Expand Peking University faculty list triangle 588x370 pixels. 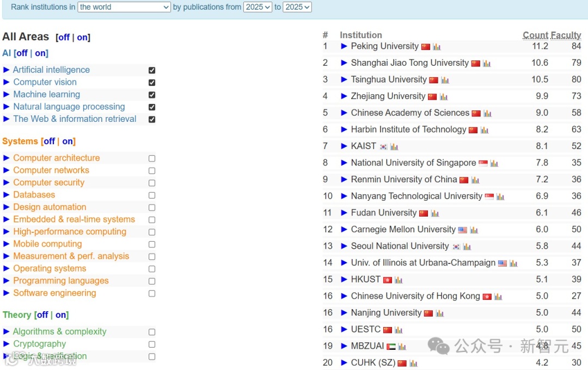click(x=344, y=46)
